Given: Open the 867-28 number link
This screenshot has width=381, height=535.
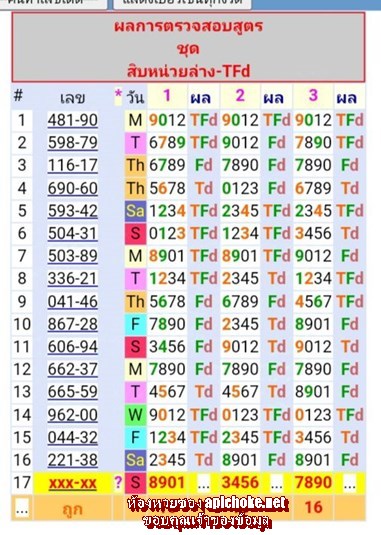Looking at the screenshot, I should 73,324.
